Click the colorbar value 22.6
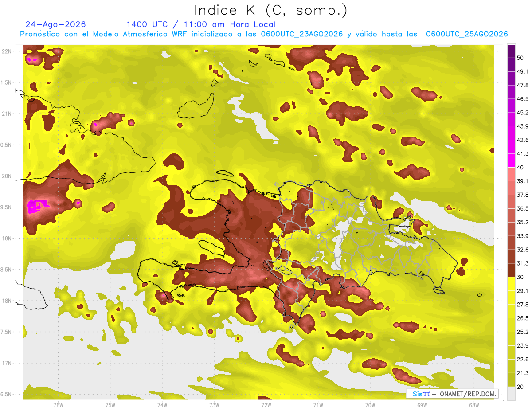This screenshot has height=411, width=532. (x=522, y=360)
